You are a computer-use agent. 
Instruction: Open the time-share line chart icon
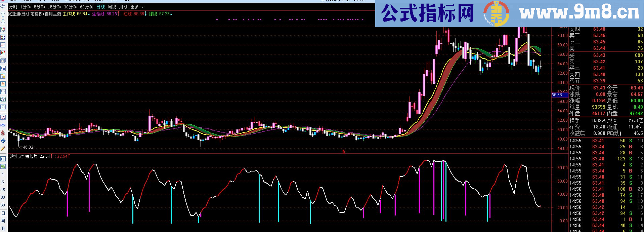(3, 45)
